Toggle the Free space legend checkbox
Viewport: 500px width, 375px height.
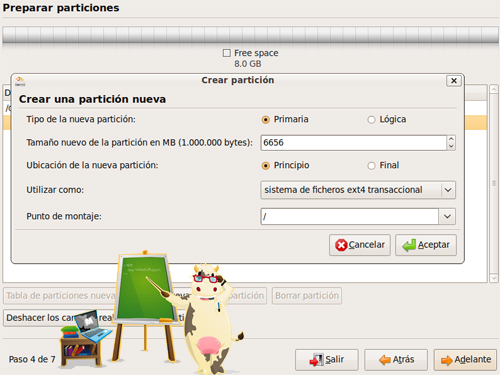pyautogui.click(x=227, y=53)
